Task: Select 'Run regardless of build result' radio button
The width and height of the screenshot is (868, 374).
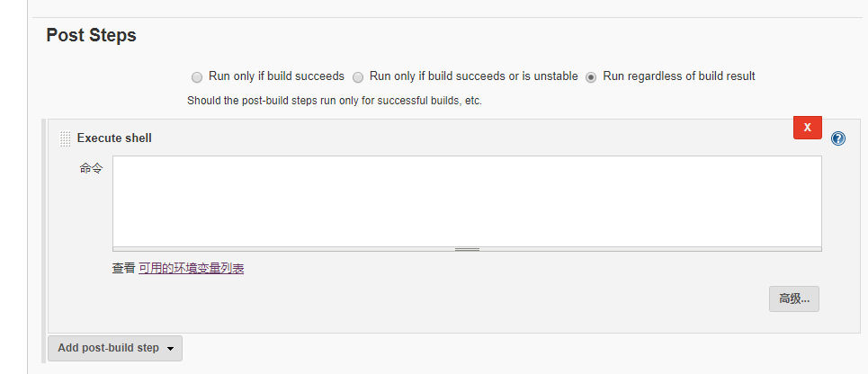Action: [x=591, y=77]
